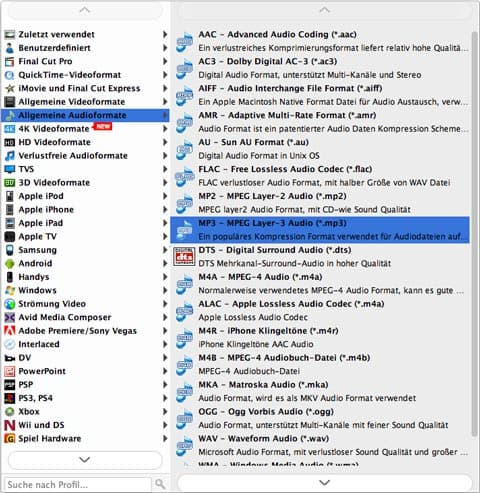
Task: Expand the PSP submenu arrow
Action: pos(165,385)
